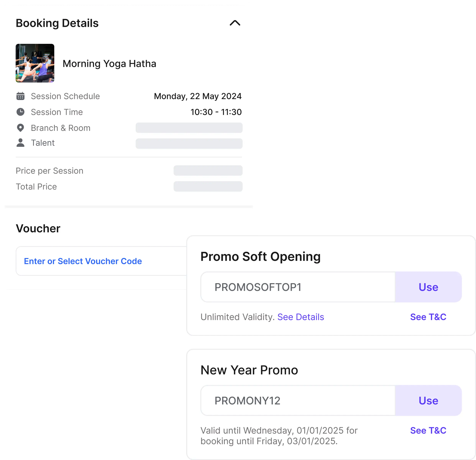The width and height of the screenshot is (476, 460).
Task: Open See T&C for Promo Soft Opening
Action: (x=428, y=317)
